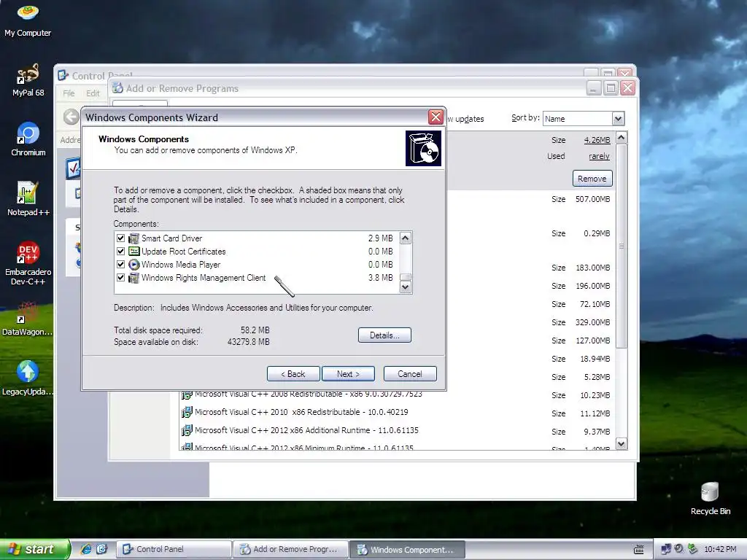Click the Update Root Certificates icon
The width and height of the screenshot is (747, 560).
point(134,251)
